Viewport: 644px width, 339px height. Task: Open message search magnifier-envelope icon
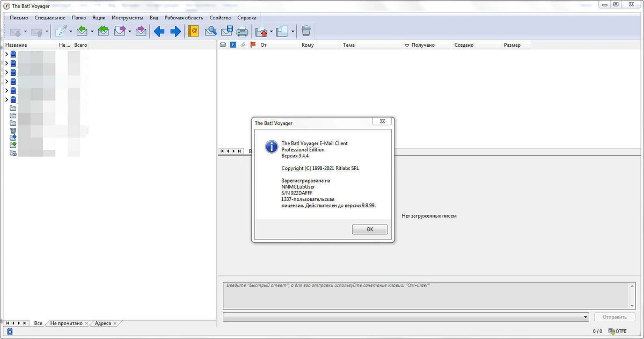click(x=211, y=31)
